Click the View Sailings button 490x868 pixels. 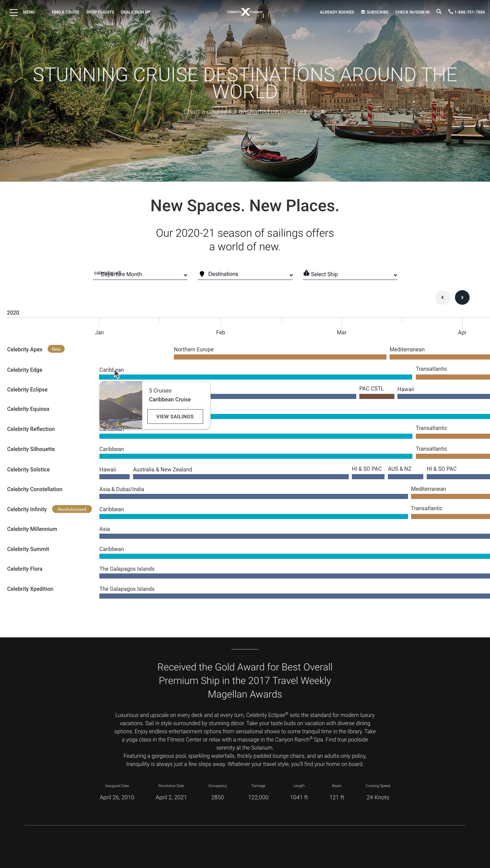point(175,417)
